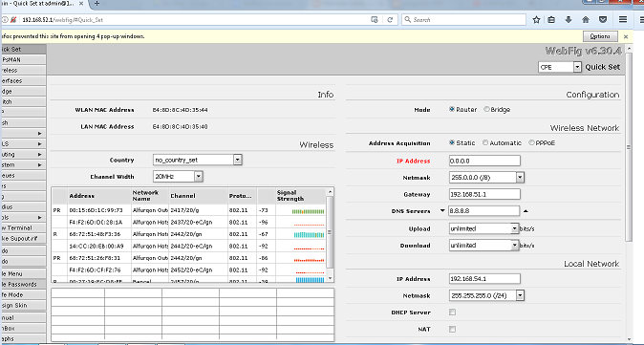Dismiss the pop-up blocked notification bar
The width and height of the screenshot is (644, 345).
tap(626, 36)
